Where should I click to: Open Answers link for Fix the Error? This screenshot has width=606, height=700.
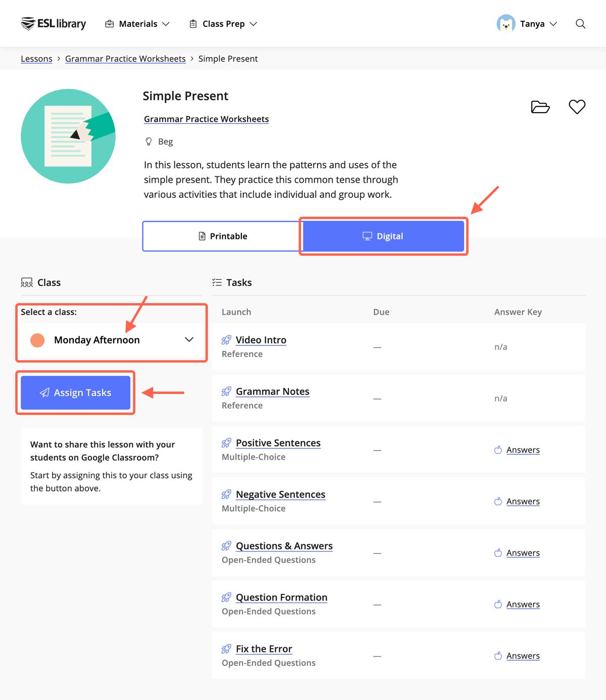[x=523, y=656]
